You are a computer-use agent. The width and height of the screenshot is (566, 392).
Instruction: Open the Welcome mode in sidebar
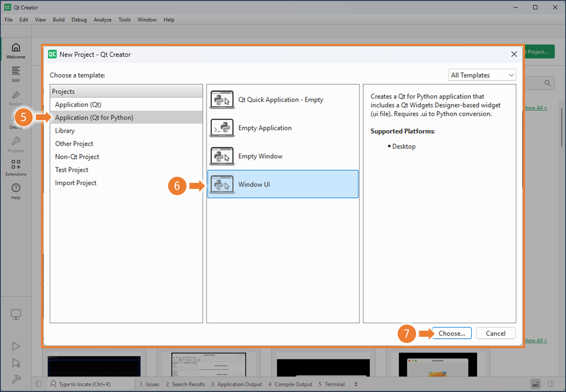pos(16,51)
